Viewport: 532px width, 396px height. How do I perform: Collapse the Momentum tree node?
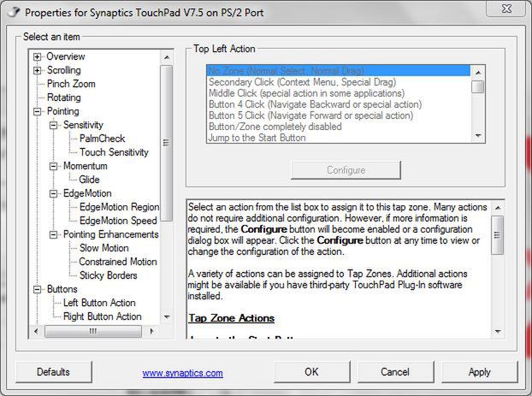[x=53, y=166]
